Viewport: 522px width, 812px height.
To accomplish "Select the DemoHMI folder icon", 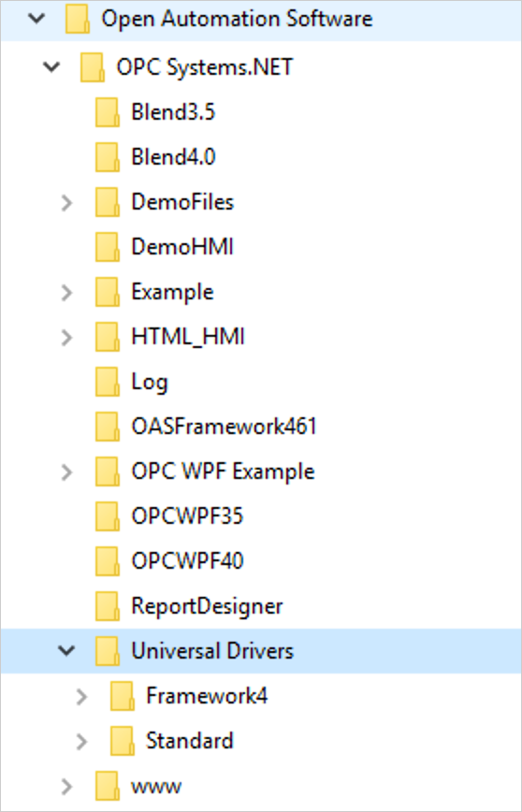I will pyautogui.click(x=108, y=247).
